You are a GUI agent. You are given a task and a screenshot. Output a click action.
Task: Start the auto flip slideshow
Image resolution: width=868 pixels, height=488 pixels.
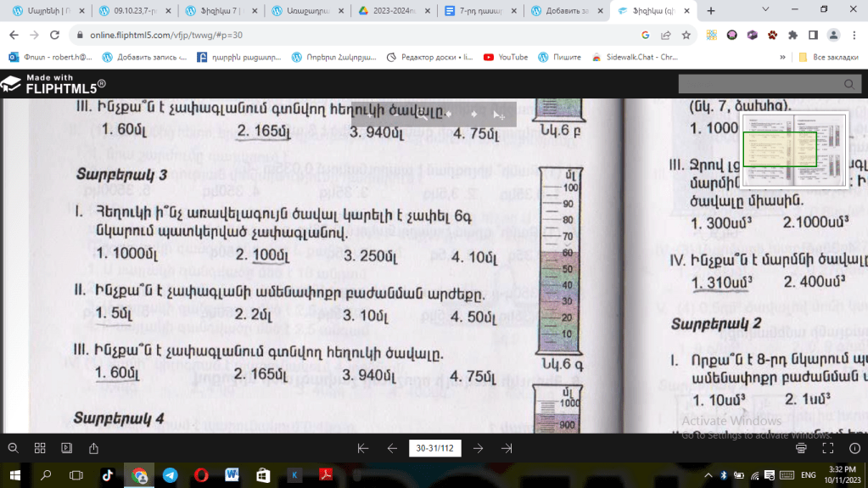67,448
